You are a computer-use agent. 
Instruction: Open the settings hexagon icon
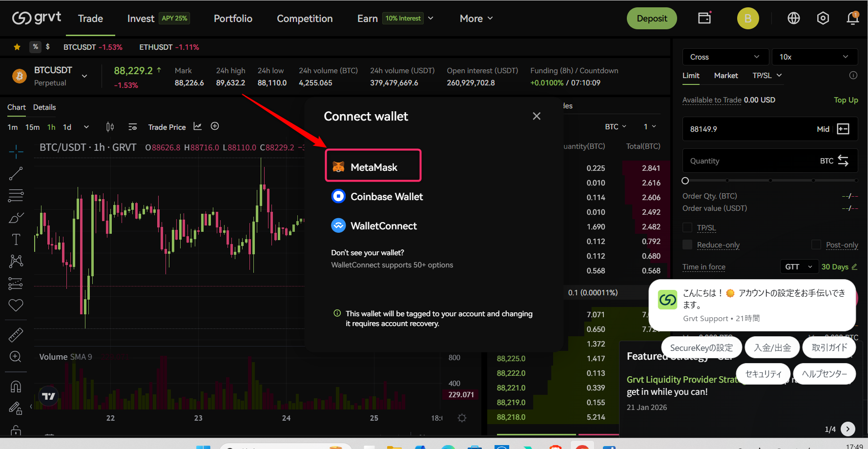coord(823,19)
